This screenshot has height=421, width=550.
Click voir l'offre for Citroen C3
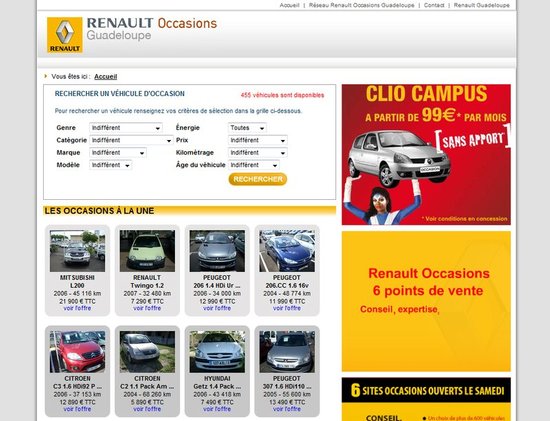point(77,409)
